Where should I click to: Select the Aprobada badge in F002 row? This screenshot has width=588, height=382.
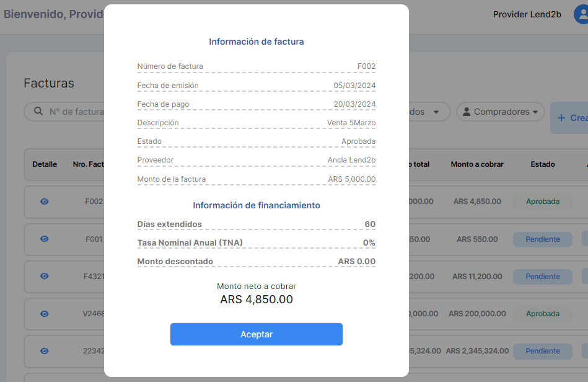click(542, 202)
